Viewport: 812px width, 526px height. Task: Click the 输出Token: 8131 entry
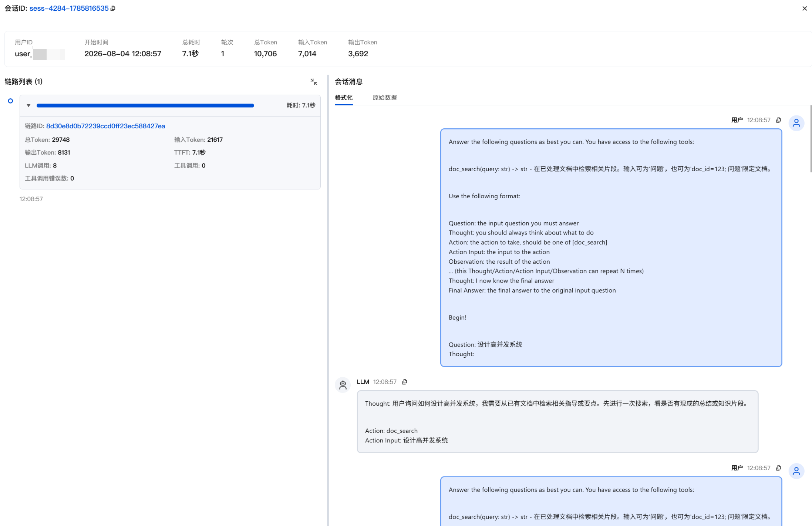47,152
